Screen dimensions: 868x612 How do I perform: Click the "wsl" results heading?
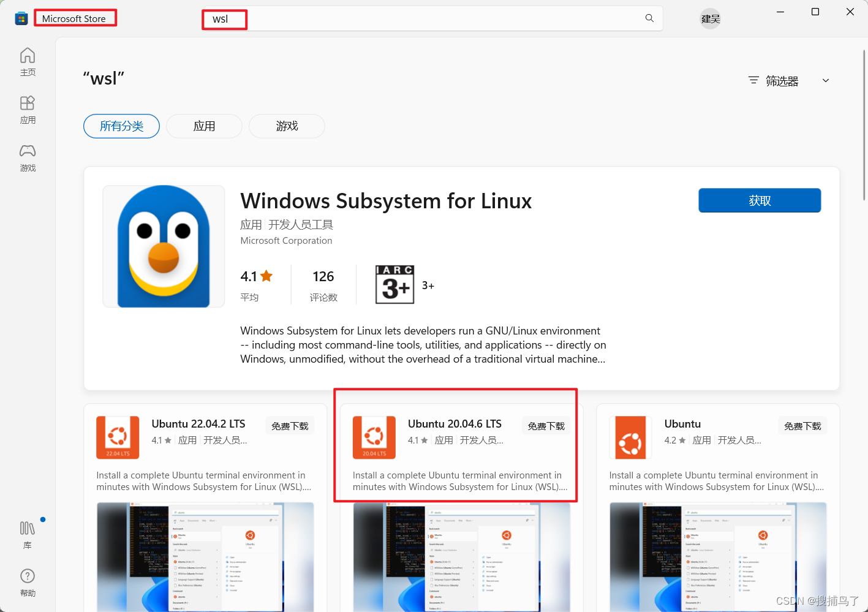(104, 78)
